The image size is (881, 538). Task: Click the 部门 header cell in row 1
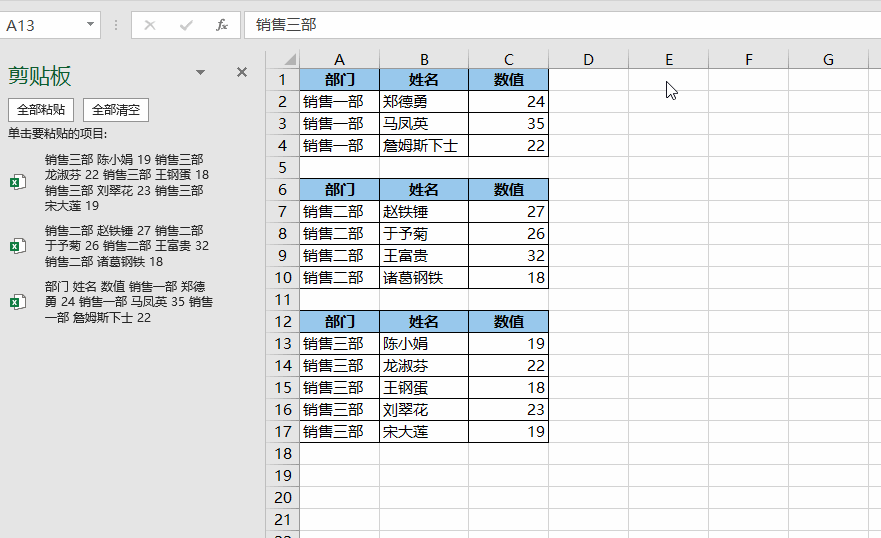click(339, 80)
